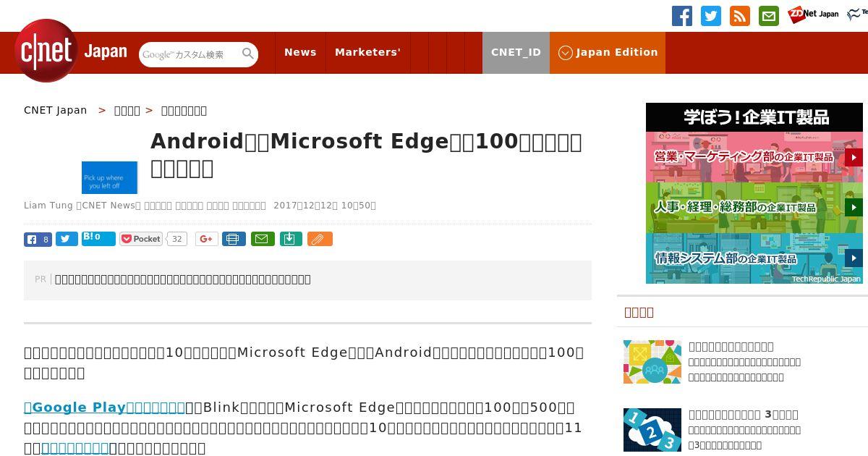Open the orange RSS feed icon
The image size is (868, 456).
tap(740, 16)
